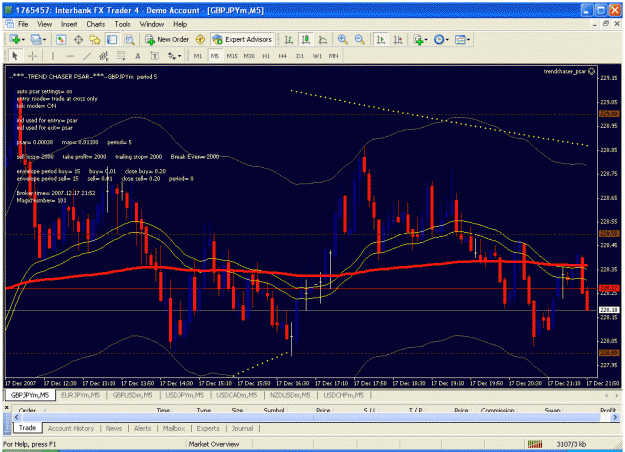Image resolution: width=625 pixels, height=452 pixels.
Task: Switch to USDJPYm,M5 chart tab
Action: click(185, 395)
